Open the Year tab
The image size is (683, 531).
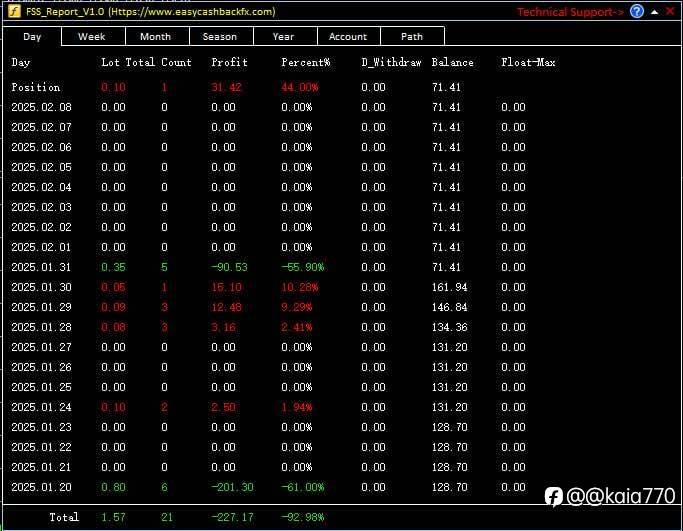(284, 37)
